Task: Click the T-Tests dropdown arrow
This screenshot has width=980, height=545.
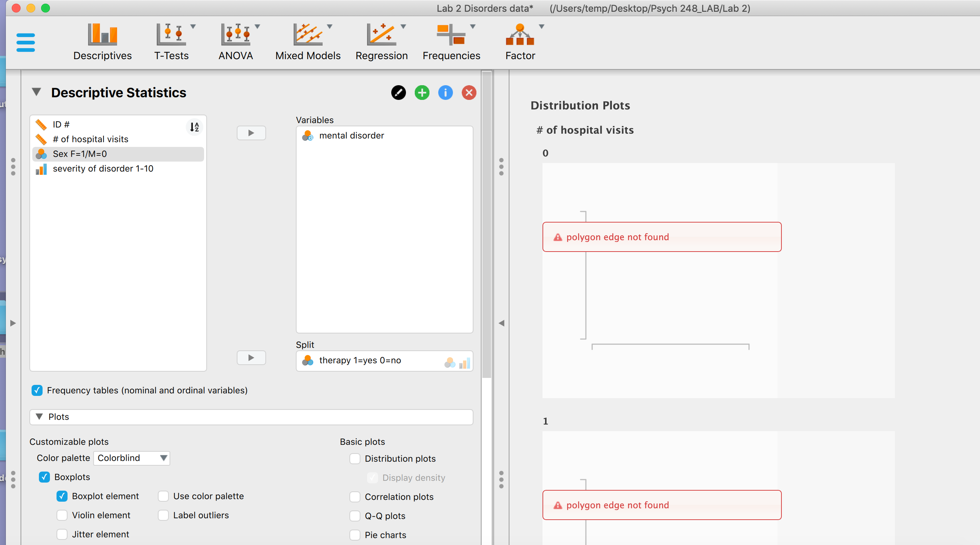Action: 193,27
